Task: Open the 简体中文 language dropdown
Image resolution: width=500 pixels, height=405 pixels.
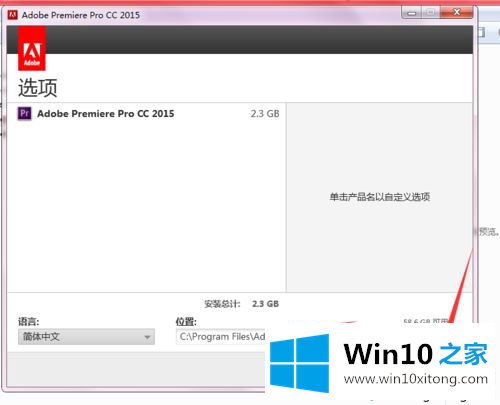Action: pos(86,337)
